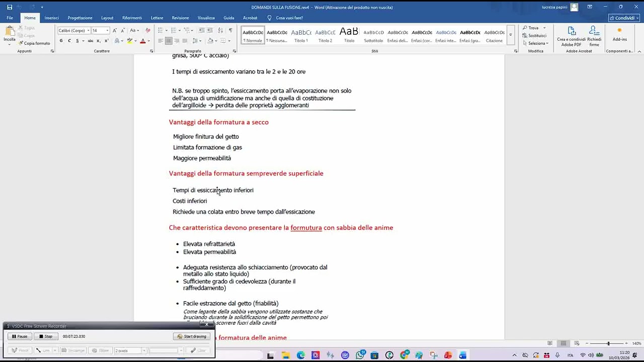Decrease paragraph indent icon

coord(201,31)
